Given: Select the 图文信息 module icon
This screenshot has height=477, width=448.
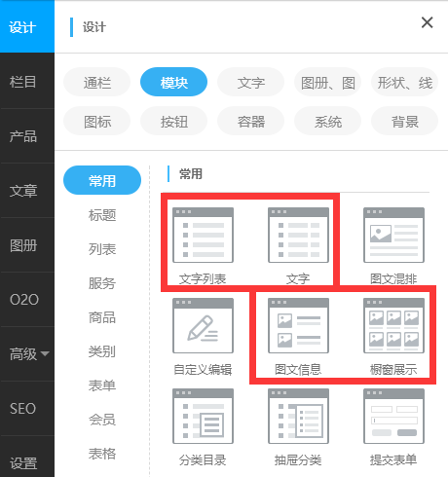Looking at the screenshot, I should click(x=298, y=326).
